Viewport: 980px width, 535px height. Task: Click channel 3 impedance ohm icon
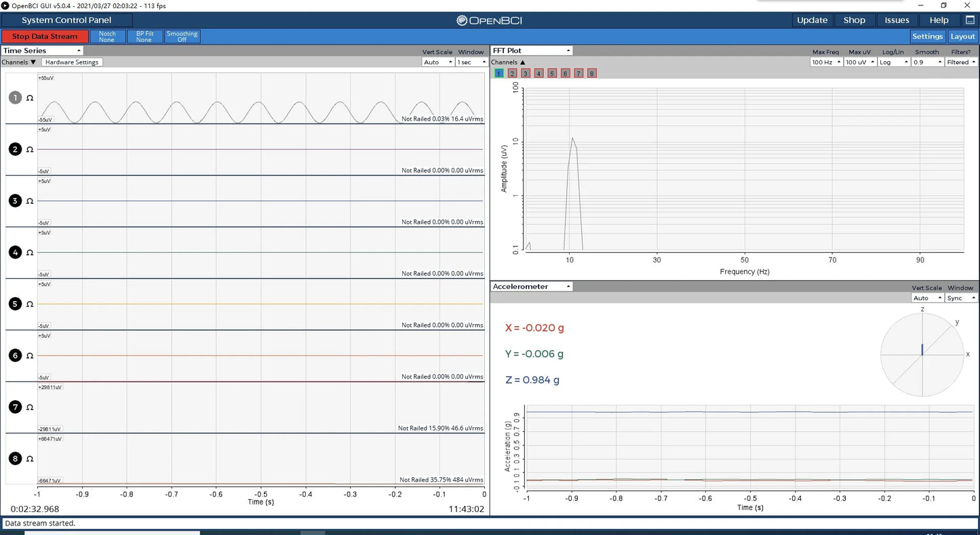(x=30, y=201)
